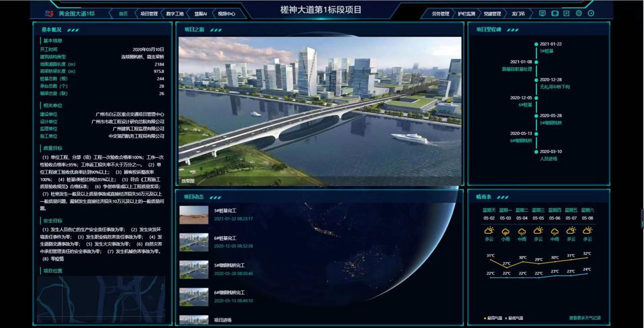Click the 05-05 cloudy weather icon

(538, 231)
